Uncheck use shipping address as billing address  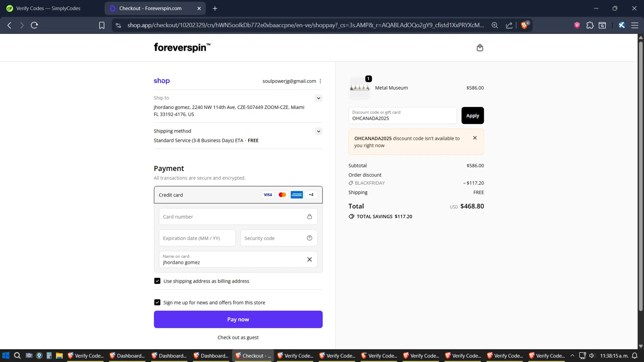(157, 281)
